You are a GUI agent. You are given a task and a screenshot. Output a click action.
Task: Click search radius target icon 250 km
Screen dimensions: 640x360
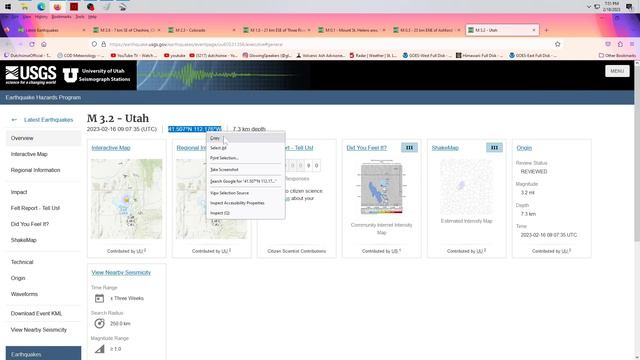(x=99, y=324)
